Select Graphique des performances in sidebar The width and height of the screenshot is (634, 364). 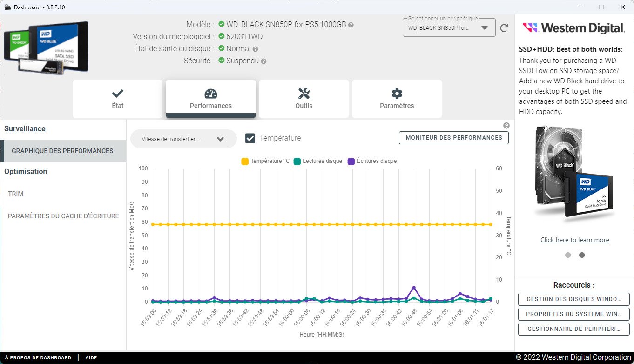pos(63,151)
